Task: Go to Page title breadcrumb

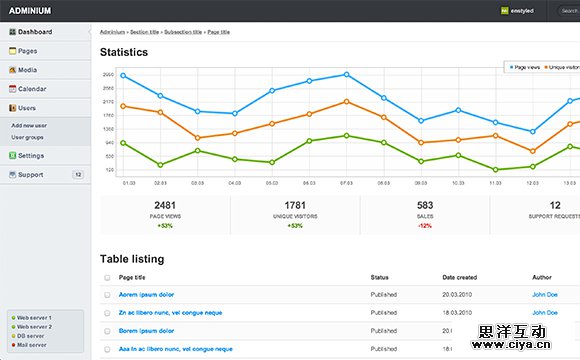Action: pyautogui.click(x=219, y=32)
